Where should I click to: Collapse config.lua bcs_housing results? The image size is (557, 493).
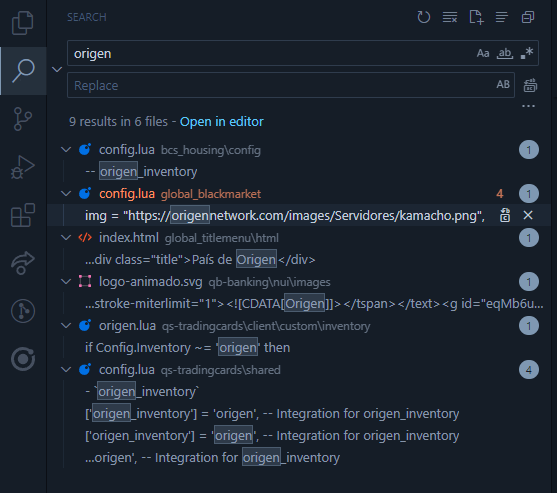coord(66,150)
